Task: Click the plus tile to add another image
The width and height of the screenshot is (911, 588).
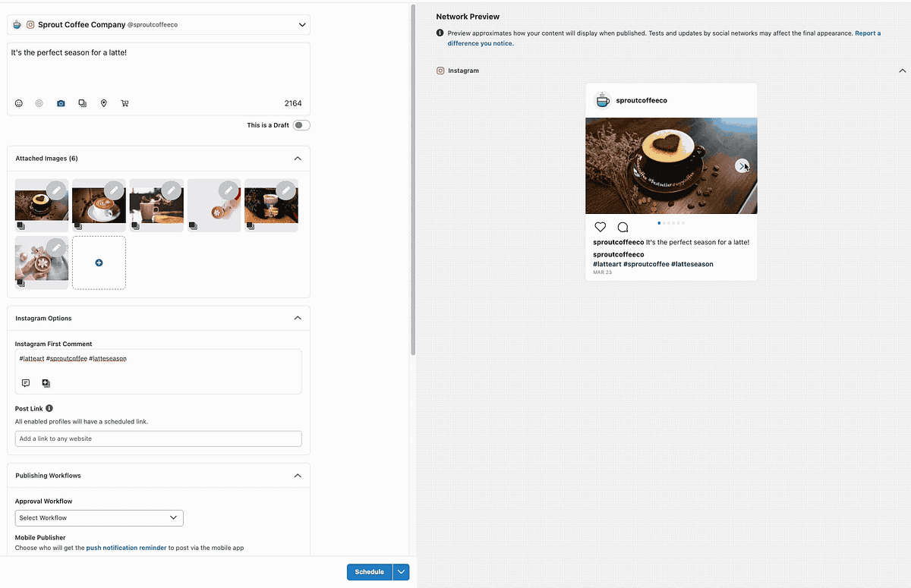Action: [x=99, y=263]
